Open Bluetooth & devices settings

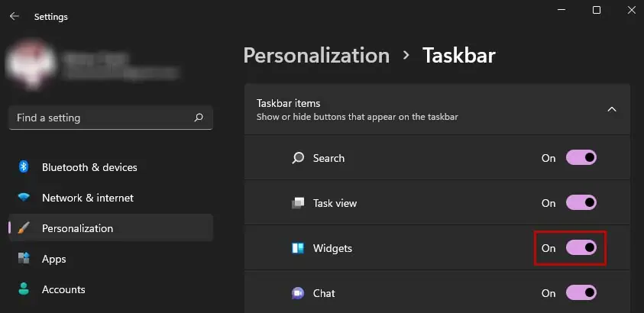tap(111, 167)
